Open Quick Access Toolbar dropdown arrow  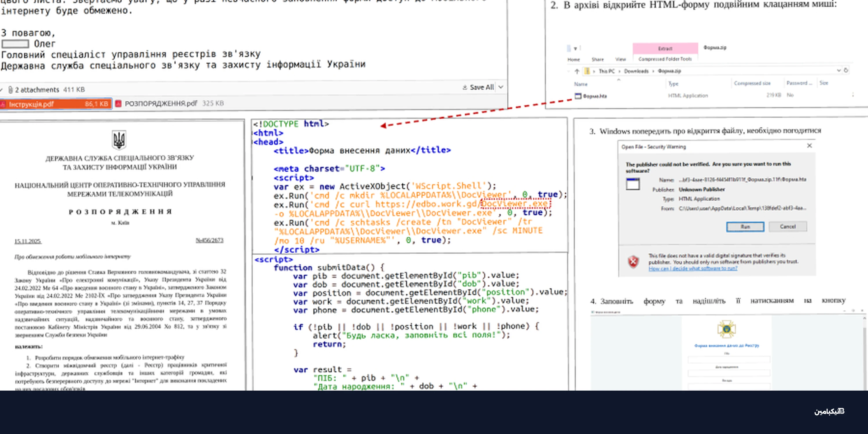[575, 49]
